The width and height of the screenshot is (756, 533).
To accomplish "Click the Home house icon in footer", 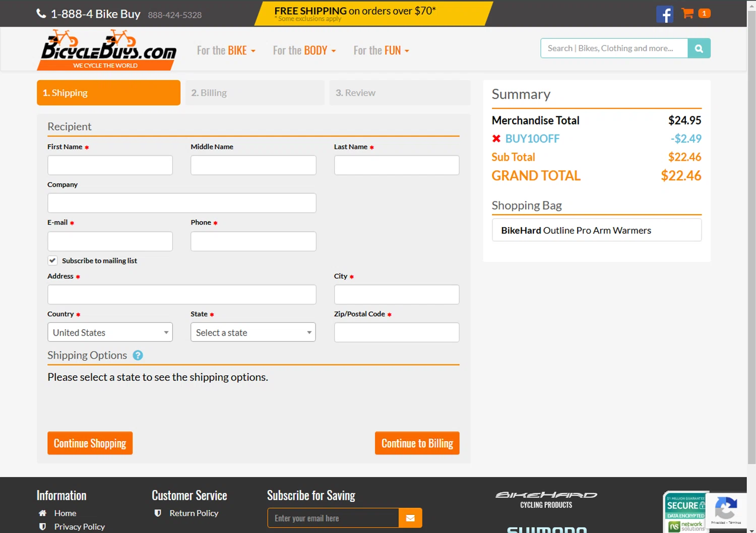I will pos(43,513).
